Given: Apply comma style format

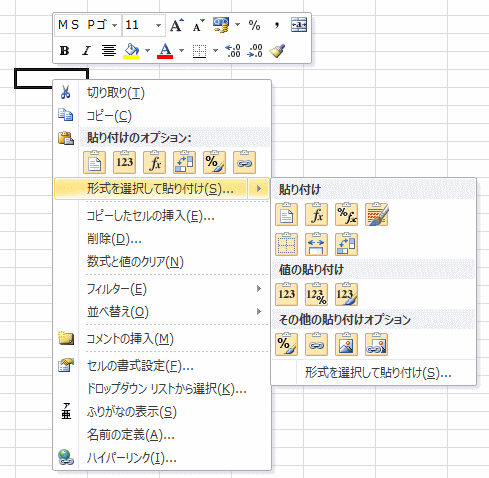Looking at the screenshot, I should (x=276, y=25).
